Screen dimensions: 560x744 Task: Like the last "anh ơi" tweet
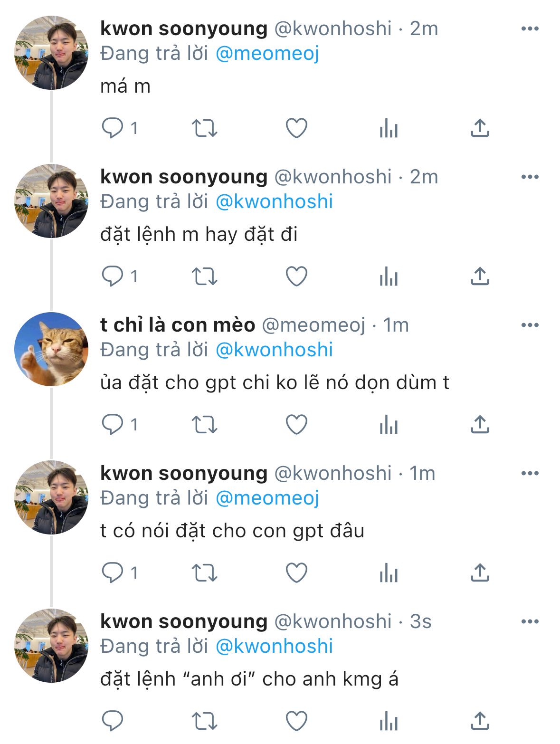point(296,721)
